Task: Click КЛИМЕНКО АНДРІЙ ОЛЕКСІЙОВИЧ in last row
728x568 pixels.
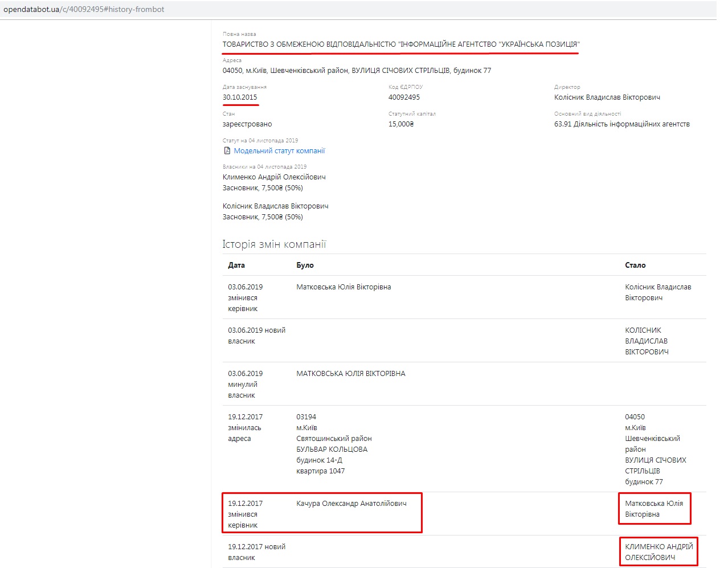Action: [x=659, y=552]
